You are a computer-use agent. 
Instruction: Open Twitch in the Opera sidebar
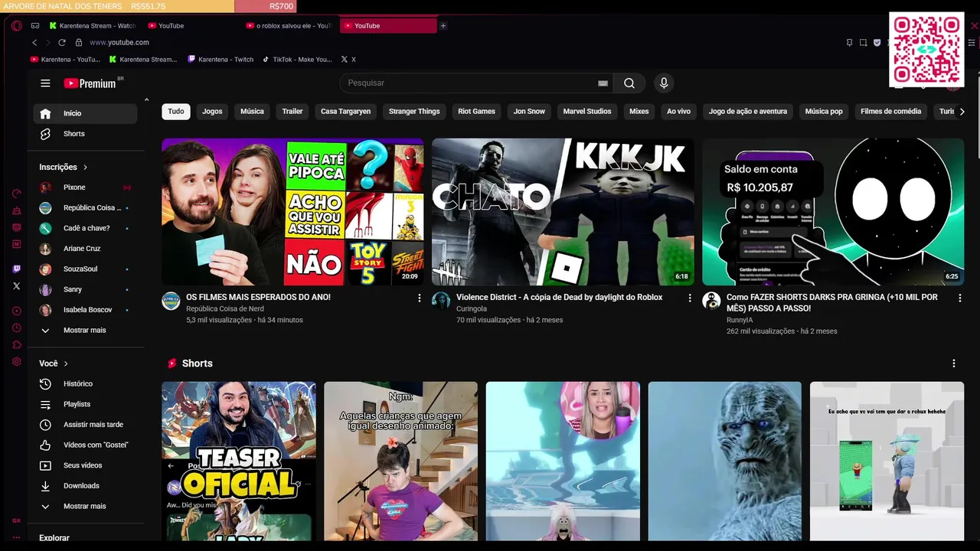point(17,269)
